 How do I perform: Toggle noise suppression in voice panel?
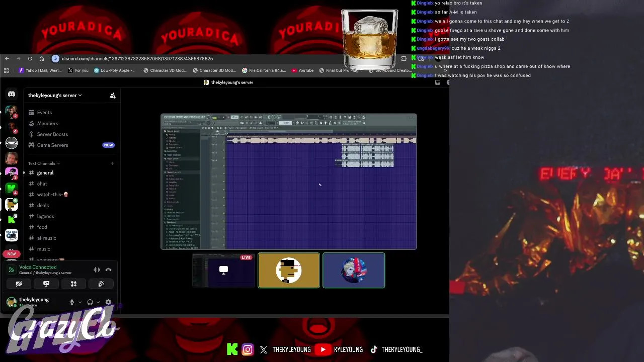97,270
